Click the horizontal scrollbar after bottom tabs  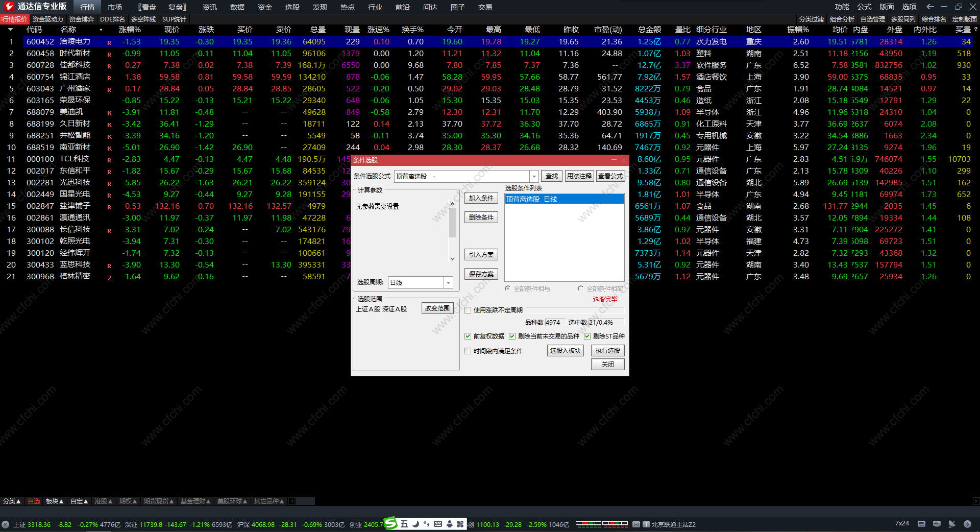pyautogui.click(x=305, y=501)
